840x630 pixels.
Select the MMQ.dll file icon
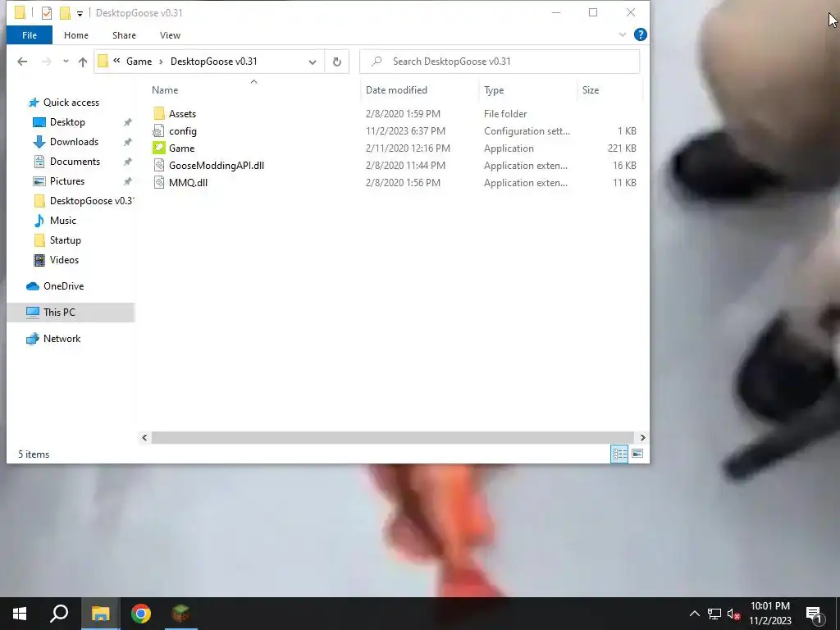158,182
